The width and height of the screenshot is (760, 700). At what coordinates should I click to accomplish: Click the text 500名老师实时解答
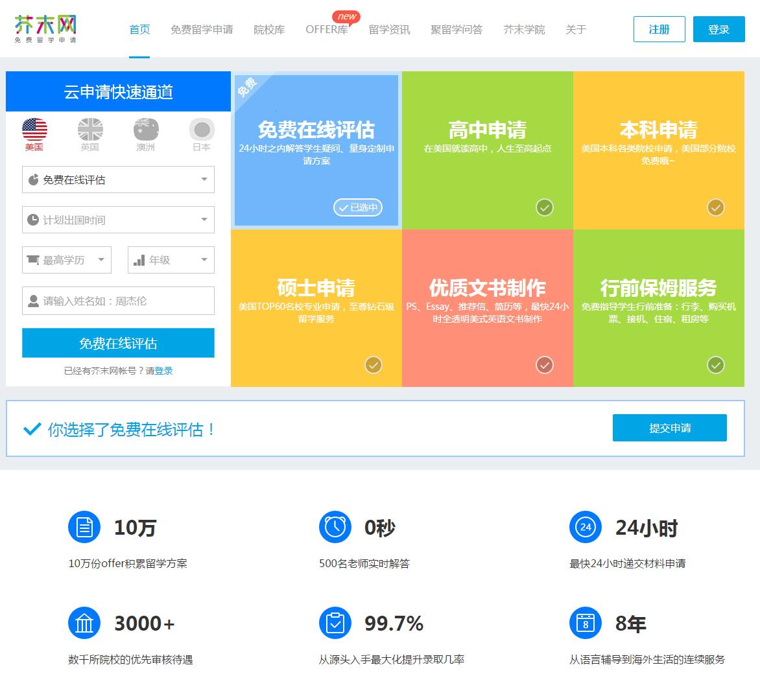click(364, 563)
